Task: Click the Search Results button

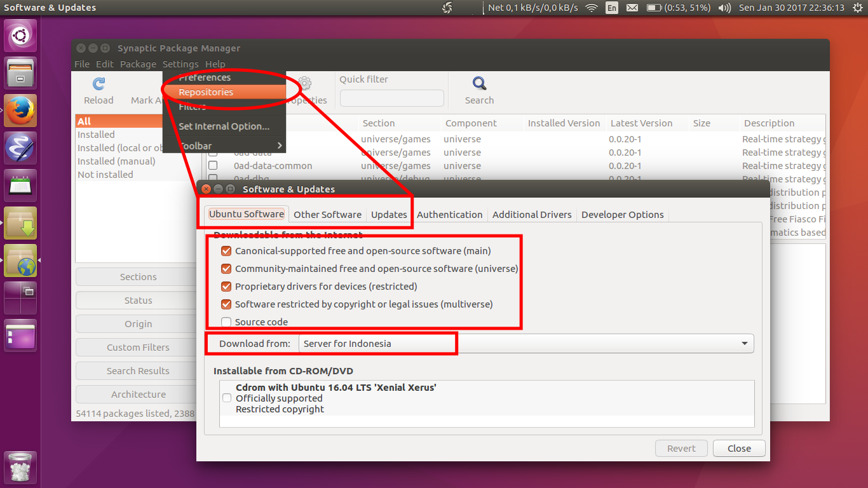Action: [x=138, y=371]
